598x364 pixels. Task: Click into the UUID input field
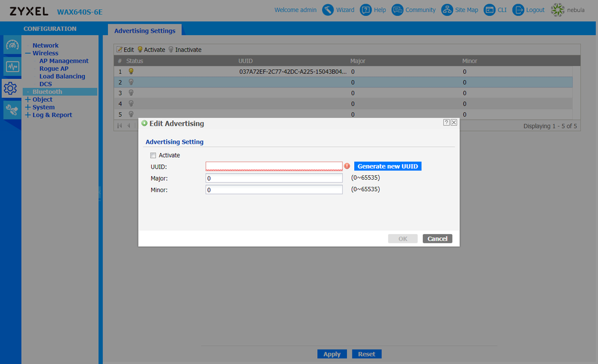tap(274, 166)
